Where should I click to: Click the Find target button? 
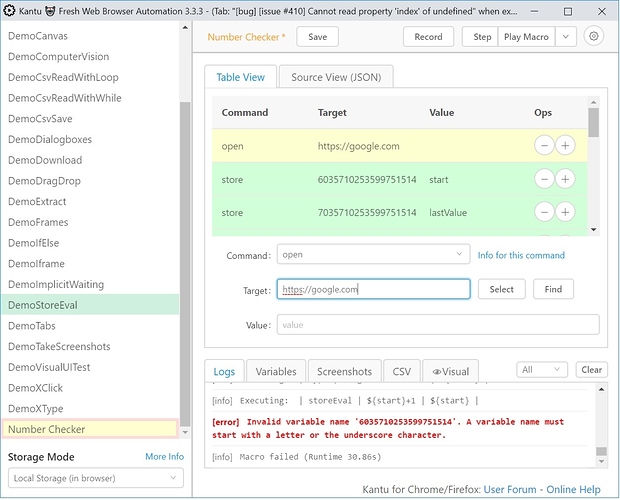coord(553,289)
